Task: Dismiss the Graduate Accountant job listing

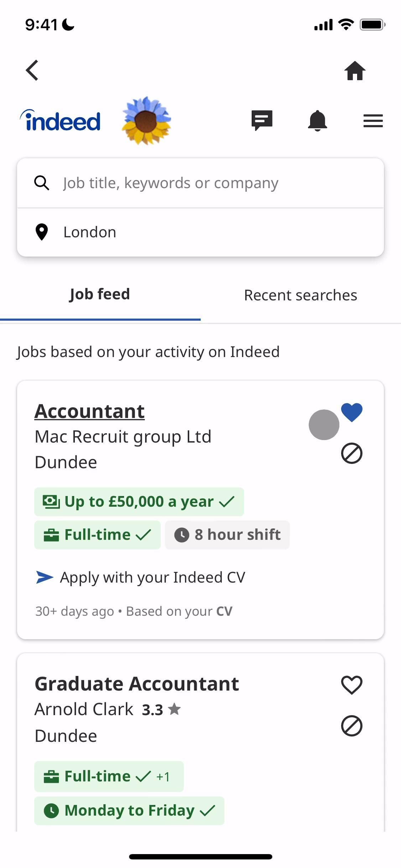Action: pos(351,726)
